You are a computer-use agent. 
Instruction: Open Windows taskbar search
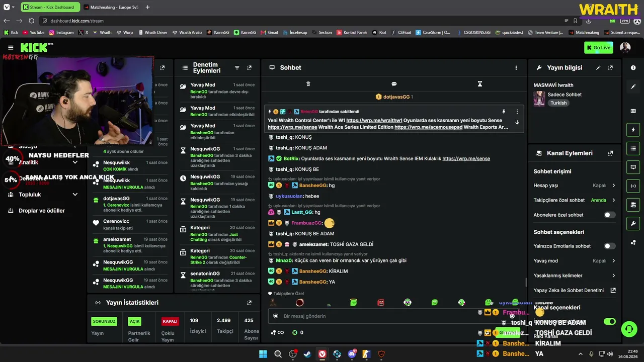pos(278,354)
